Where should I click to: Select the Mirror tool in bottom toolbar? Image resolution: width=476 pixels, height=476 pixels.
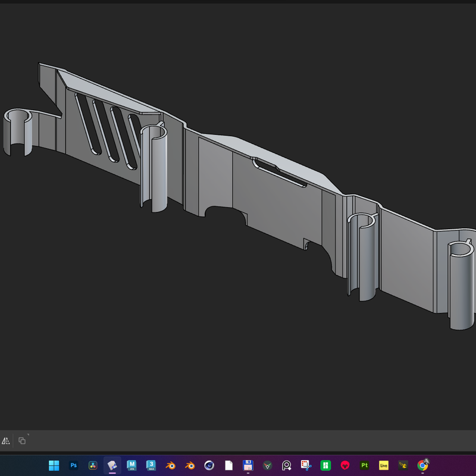pos(6,440)
